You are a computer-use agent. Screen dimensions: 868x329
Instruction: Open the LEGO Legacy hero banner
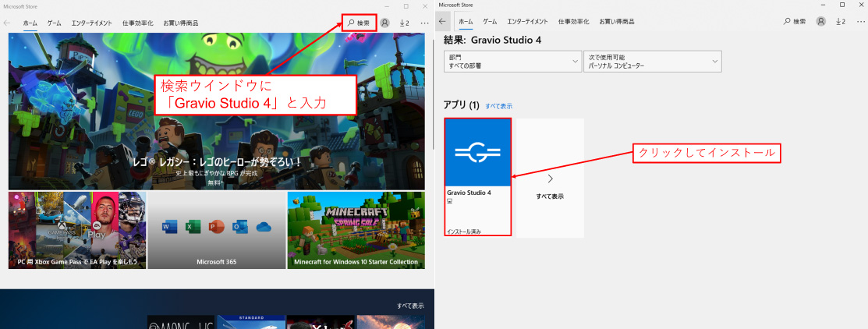point(217,111)
